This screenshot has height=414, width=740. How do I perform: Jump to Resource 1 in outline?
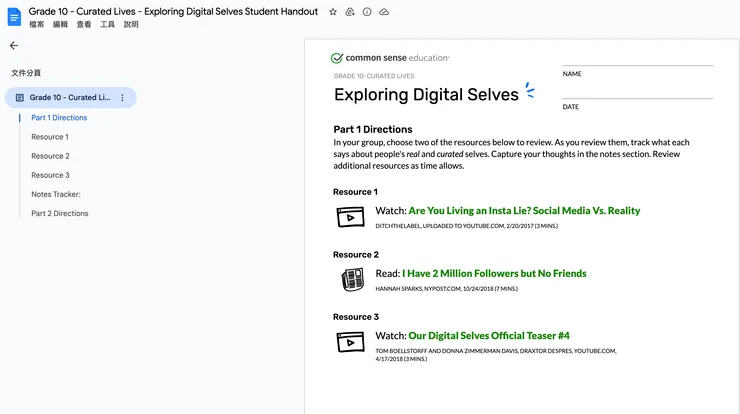(50, 137)
